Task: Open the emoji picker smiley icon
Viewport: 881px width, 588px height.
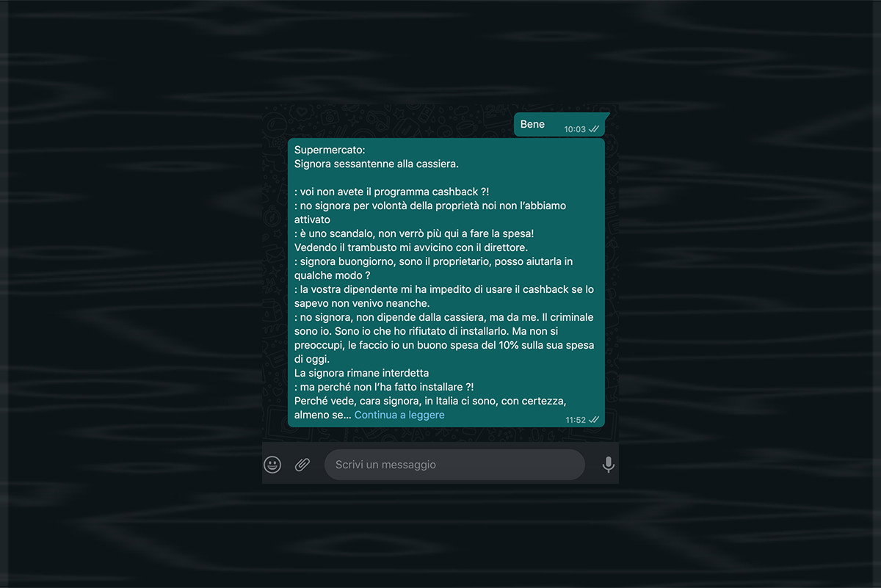Action: tap(272, 465)
